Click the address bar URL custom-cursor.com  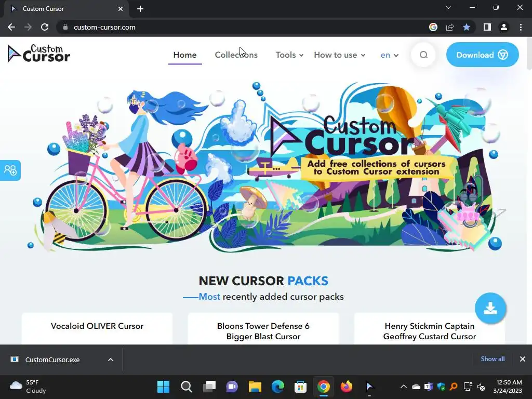[x=104, y=27]
